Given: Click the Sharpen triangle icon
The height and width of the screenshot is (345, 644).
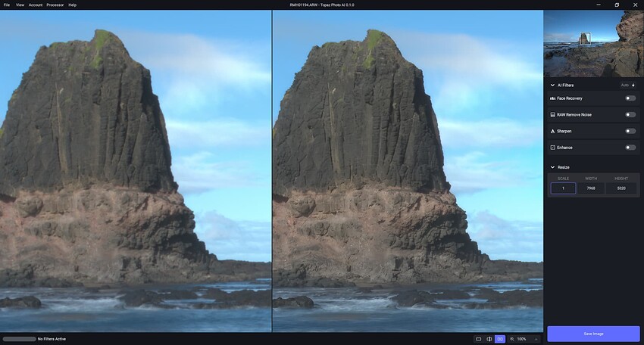Looking at the screenshot, I should pos(552,131).
